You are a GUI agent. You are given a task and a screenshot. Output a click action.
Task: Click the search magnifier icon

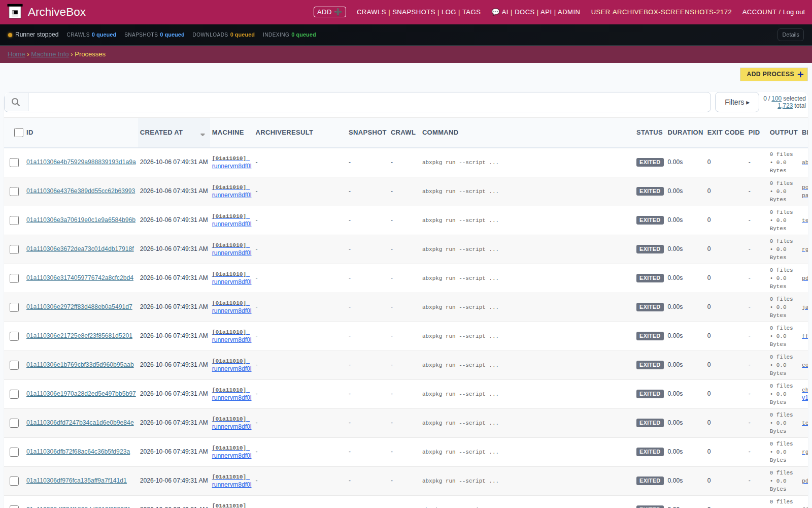(16, 102)
